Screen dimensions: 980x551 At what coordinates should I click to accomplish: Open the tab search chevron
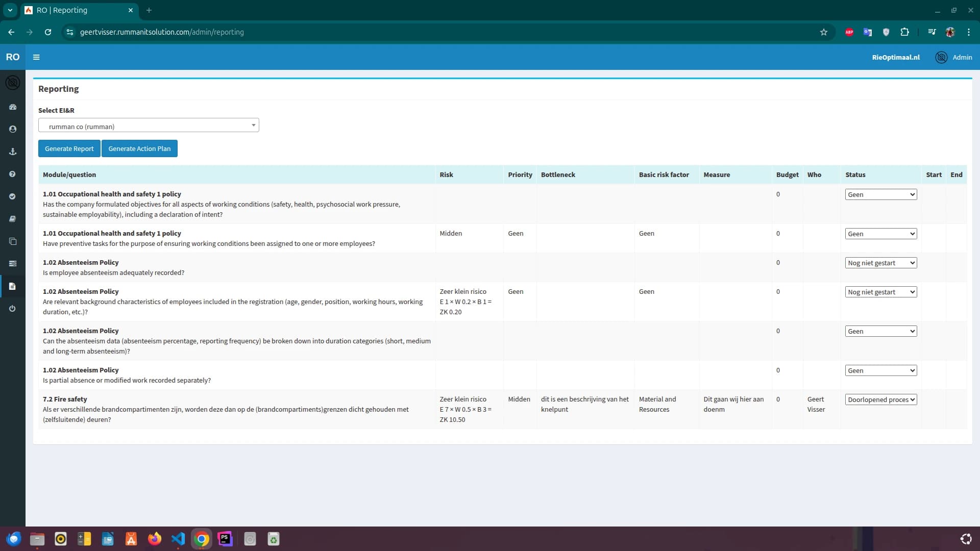coord(10,10)
